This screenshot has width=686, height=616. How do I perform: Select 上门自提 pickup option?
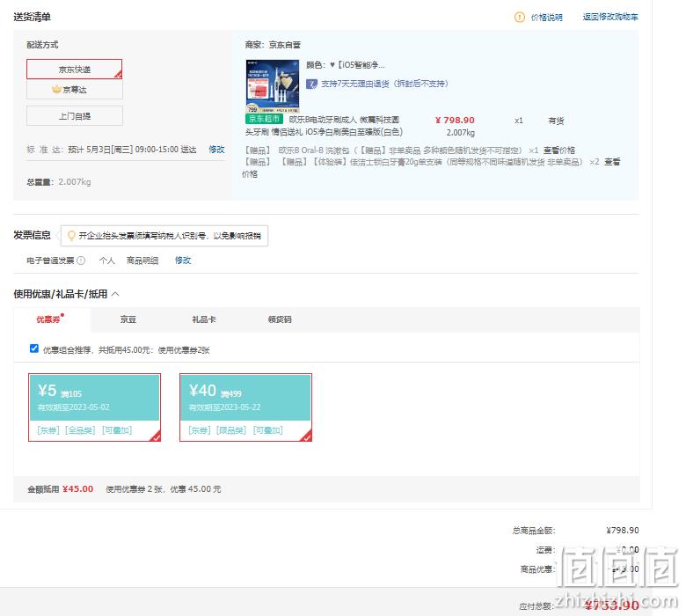[x=75, y=116]
